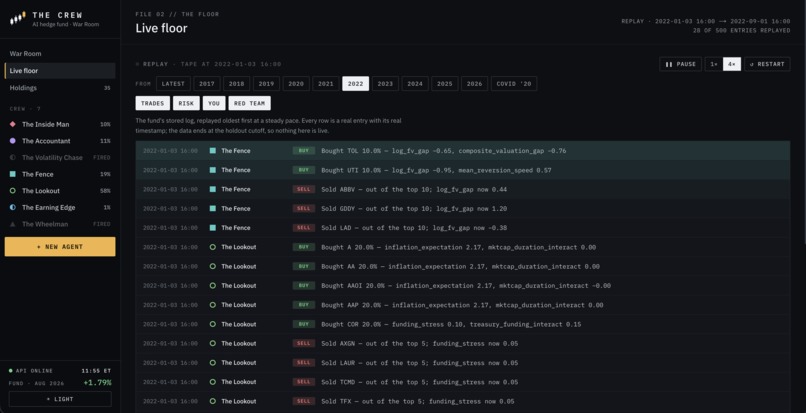Select COVID '20 tab
This screenshot has width=806, height=413.
(x=514, y=84)
